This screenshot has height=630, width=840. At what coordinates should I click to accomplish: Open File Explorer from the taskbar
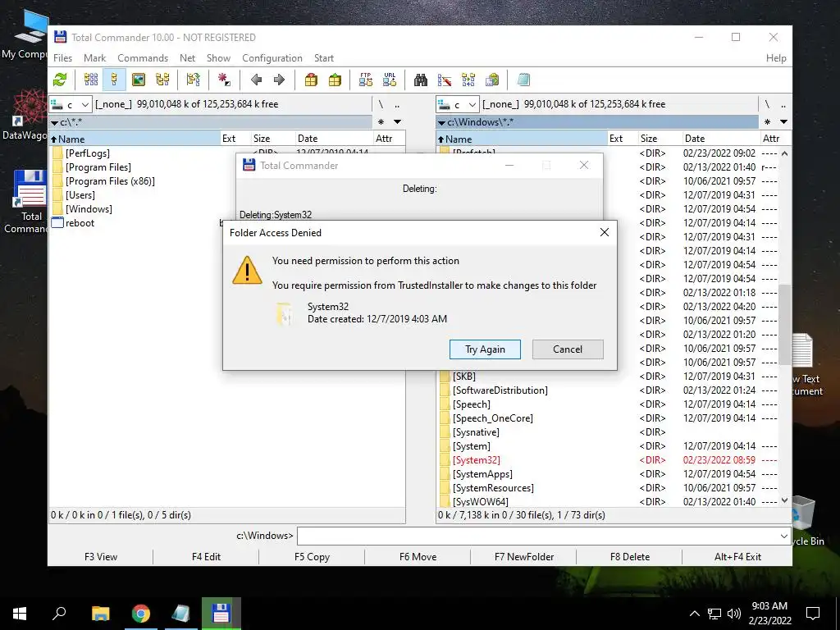point(100,614)
